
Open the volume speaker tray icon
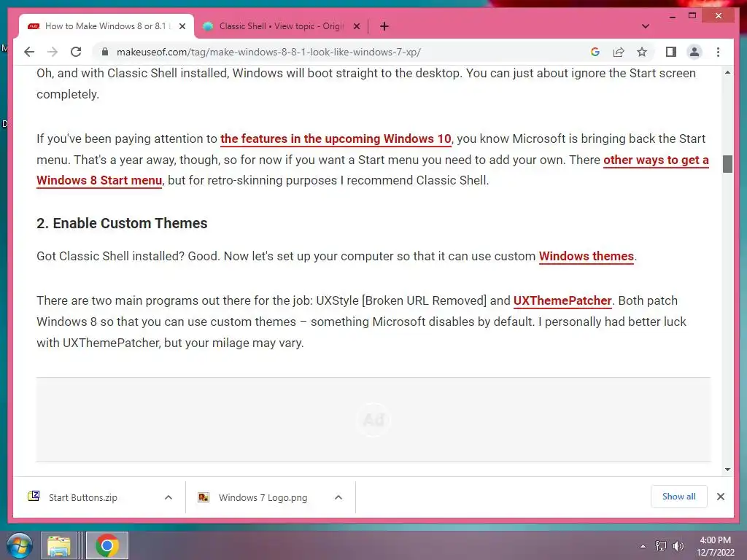[678, 546]
